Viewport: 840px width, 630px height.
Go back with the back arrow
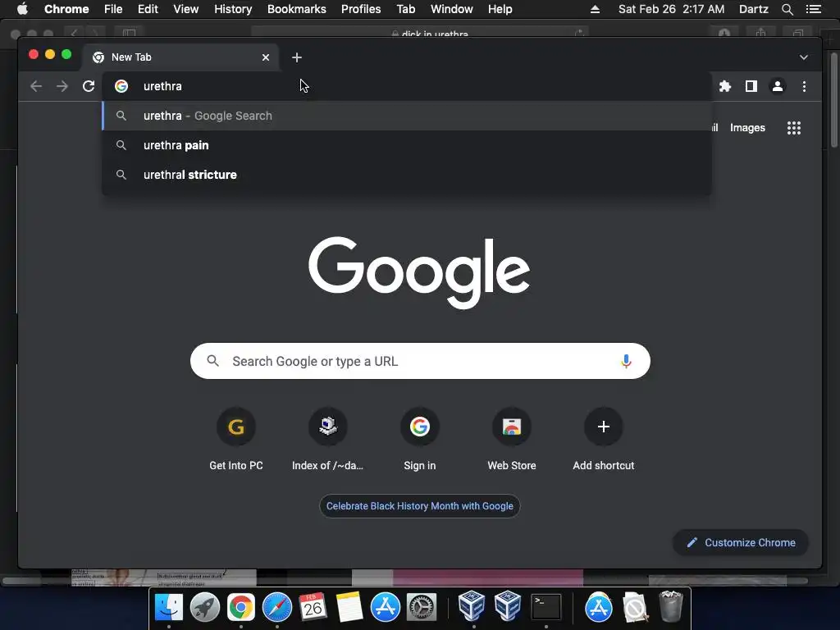click(x=36, y=86)
